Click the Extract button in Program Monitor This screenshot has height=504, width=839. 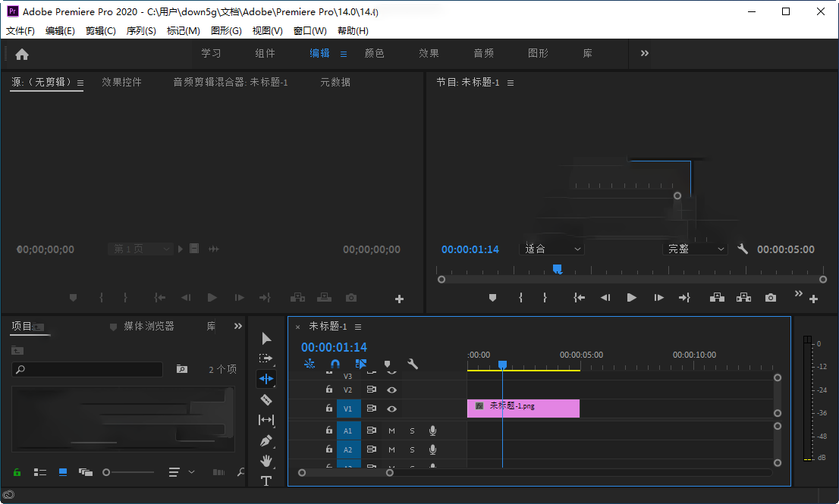pyautogui.click(x=743, y=298)
